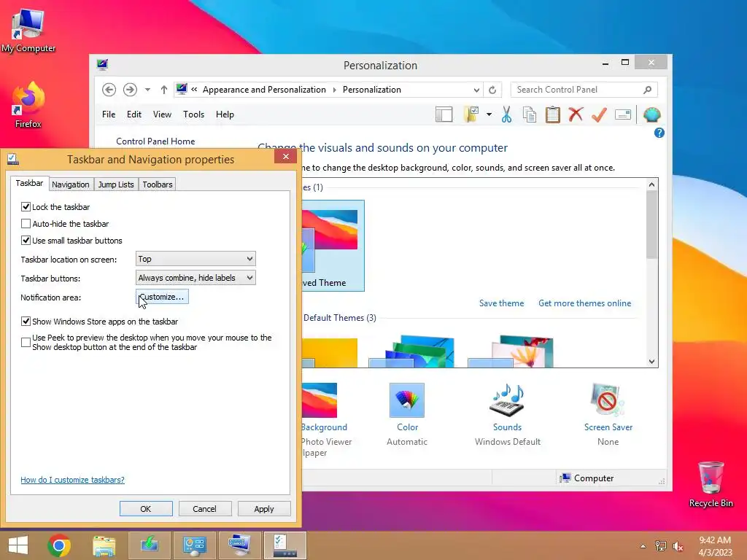
Task: Click the Forward arrow in Personalization window
Action: click(130, 90)
